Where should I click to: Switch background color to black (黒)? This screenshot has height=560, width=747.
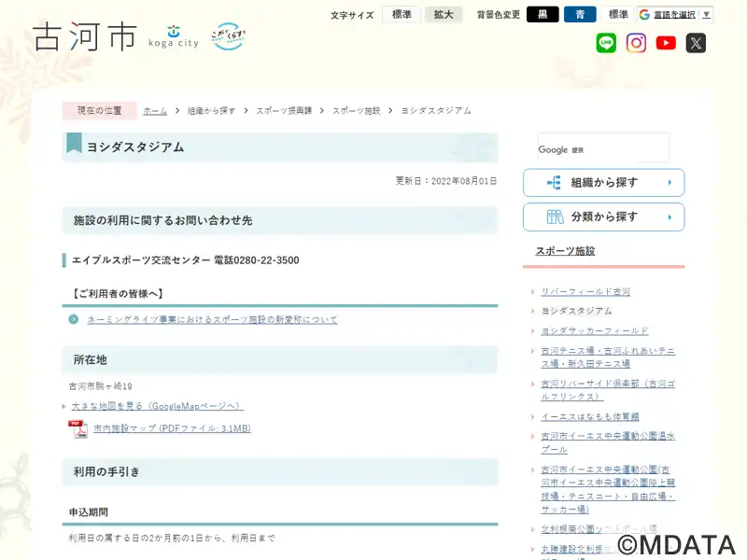(x=543, y=15)
